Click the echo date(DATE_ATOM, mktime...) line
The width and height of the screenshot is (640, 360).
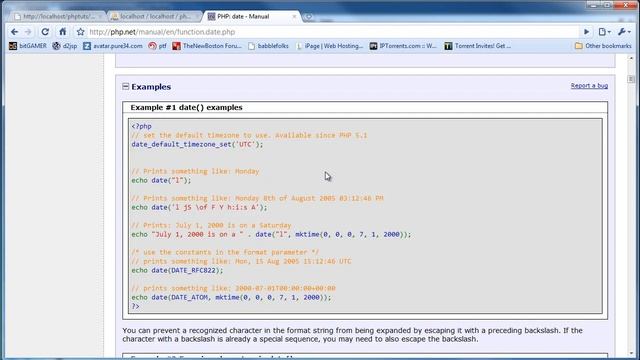click(x=231, y=297)
